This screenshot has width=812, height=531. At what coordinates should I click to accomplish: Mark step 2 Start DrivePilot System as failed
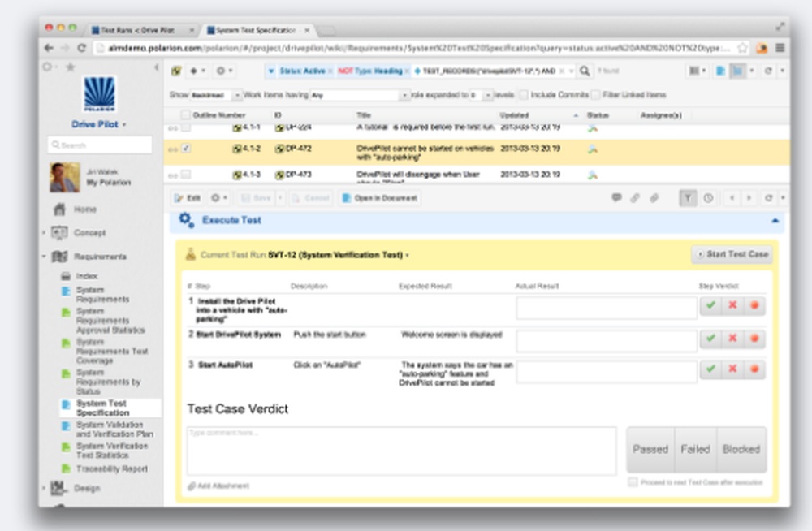(732, 339)
